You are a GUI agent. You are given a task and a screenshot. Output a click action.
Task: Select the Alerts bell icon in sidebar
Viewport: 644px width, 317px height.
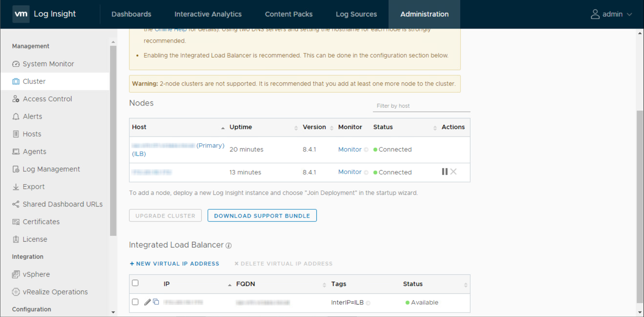click(15, 116)
